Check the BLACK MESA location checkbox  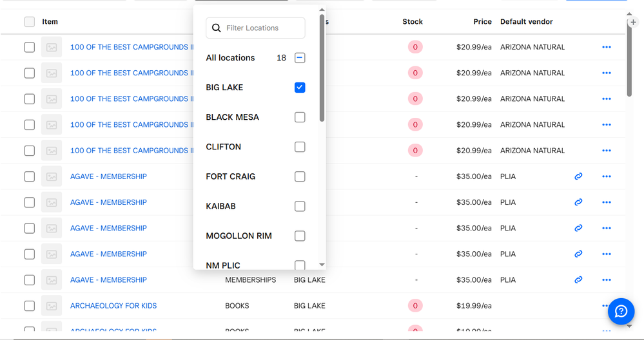tap(300, 117)
